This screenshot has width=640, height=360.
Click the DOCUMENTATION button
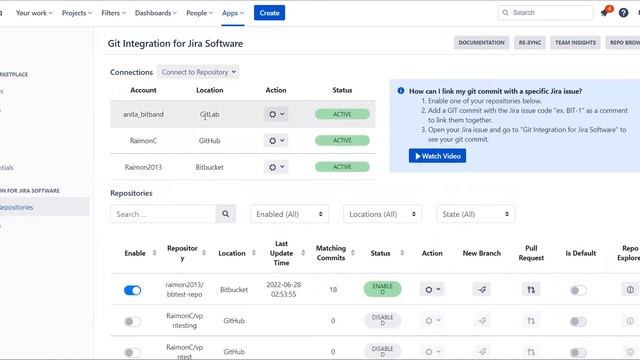481,42
